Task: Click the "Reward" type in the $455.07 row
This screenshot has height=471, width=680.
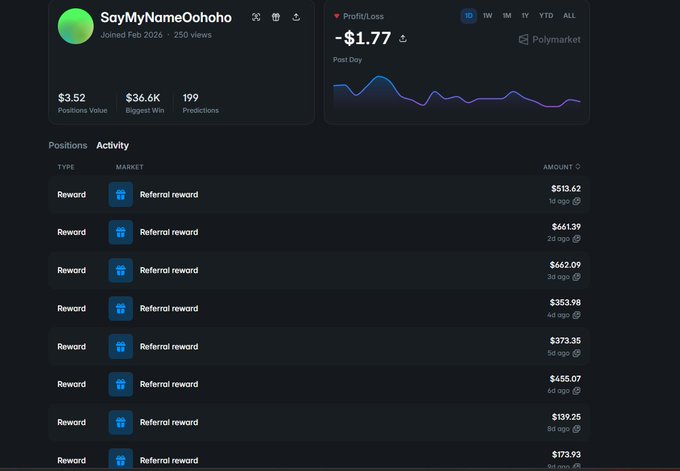Action: [x=72, y=385]
